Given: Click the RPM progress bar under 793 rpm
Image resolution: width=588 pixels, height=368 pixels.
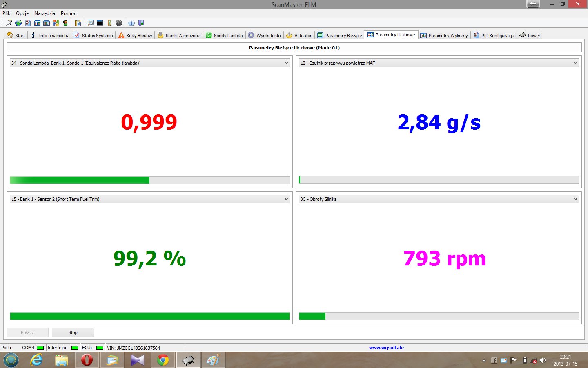Looking at the screenshot, I should pos(439,316).
